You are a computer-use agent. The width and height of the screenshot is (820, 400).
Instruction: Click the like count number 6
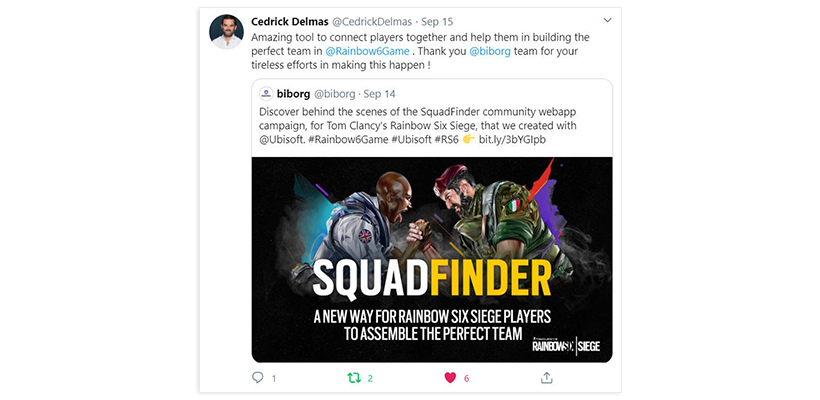(x=466, y=378)
